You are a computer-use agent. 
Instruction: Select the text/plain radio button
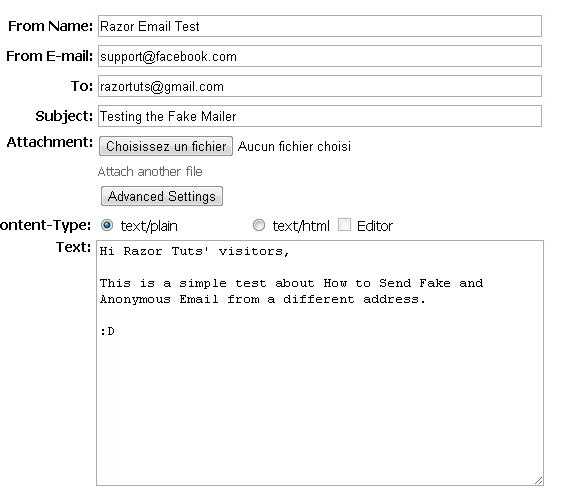[107, 225]
